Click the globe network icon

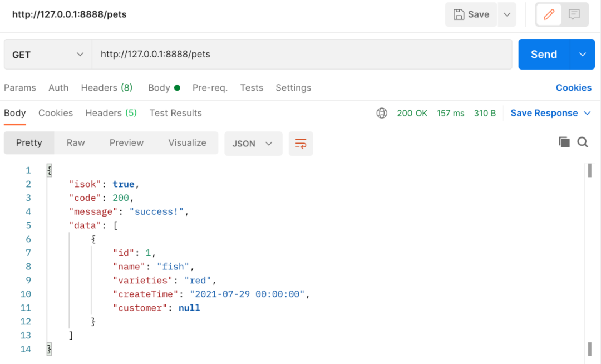[x=382, y=113]
